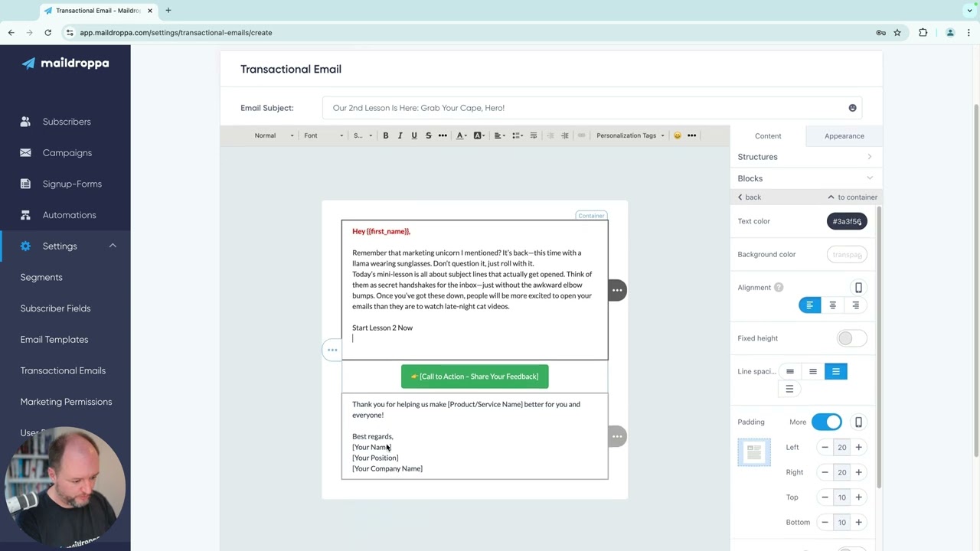This screenshot has height=551, width=980.
Task: Apply italic formatting to text
Action: point(400,135)
